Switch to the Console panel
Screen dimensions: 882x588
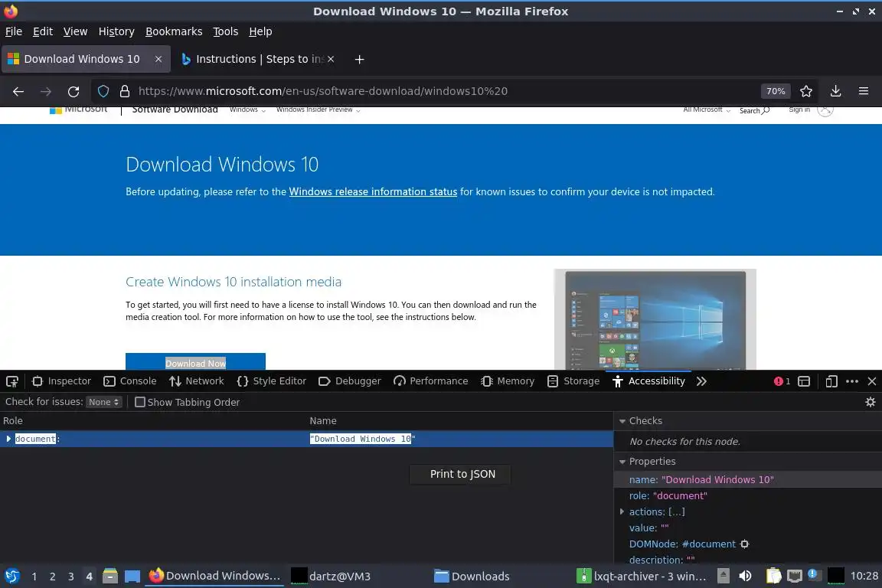(130, 381)
